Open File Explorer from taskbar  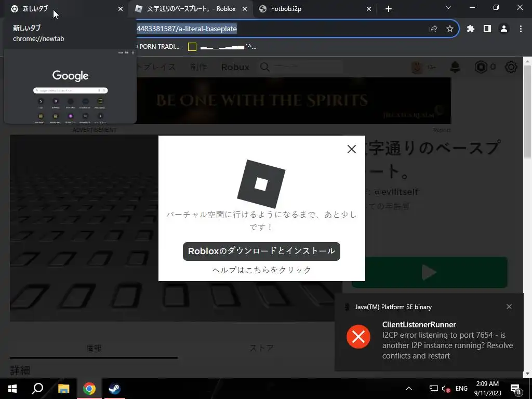pyautogui.click(x=63, y=389)
